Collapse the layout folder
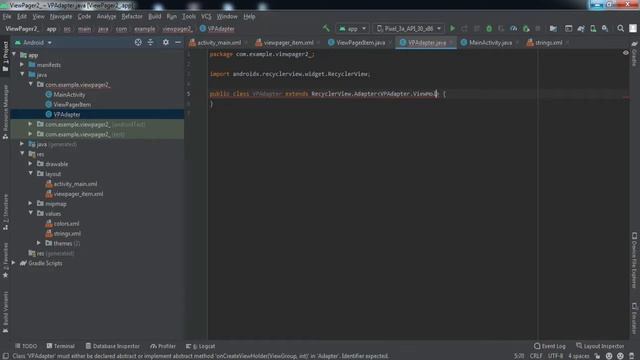 click(x=31, y=173)
